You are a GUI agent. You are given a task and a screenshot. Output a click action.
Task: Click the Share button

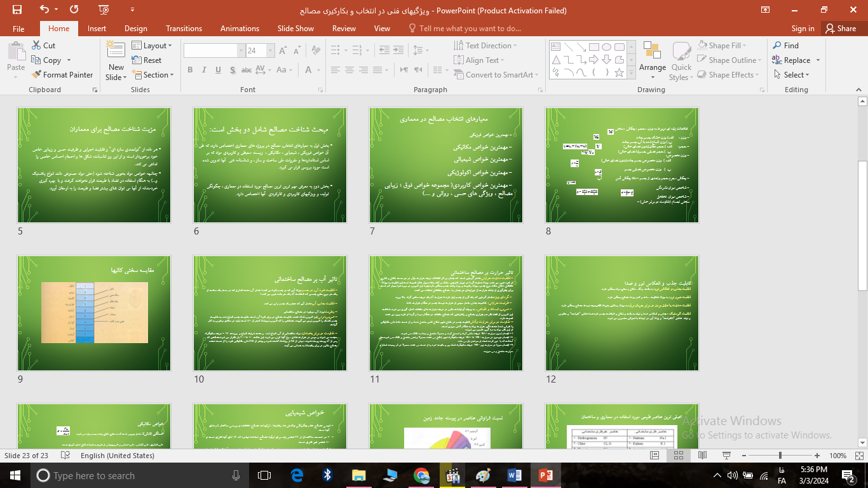(x=840, y=29)
